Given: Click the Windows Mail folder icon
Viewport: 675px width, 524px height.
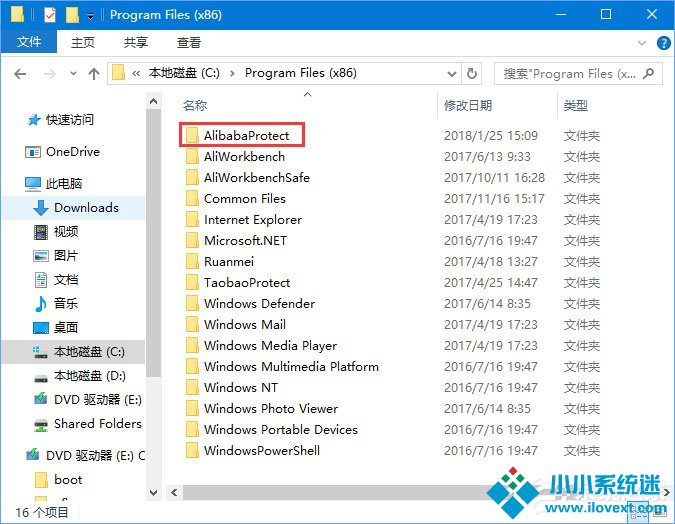Looking at the screenshot, I should pyautogui.click(x=192, y=324).
